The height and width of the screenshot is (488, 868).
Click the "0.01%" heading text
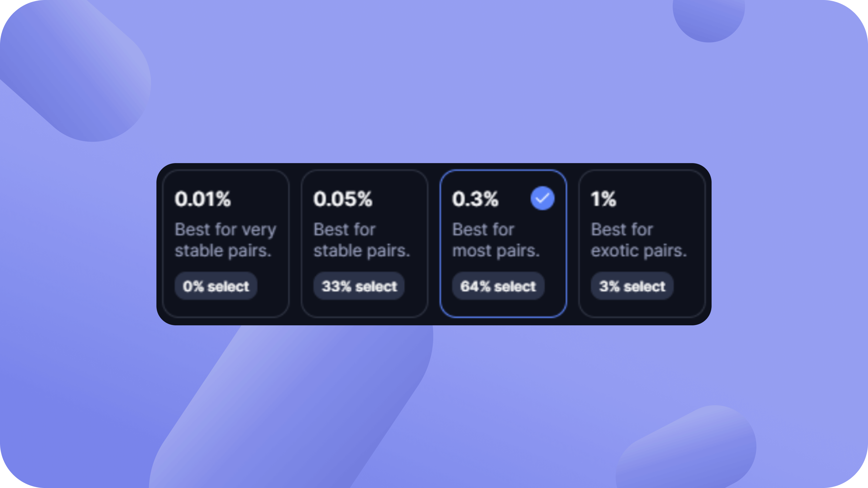pyautogui.click(x=203, y=199)
